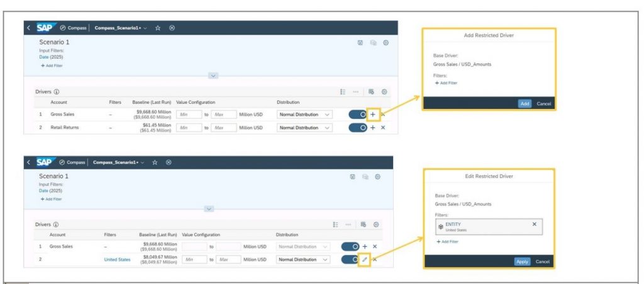This screenshot has width=644, height=284.
Task: Toggle the United States restricted driver switch
Action: pos(350,259)
